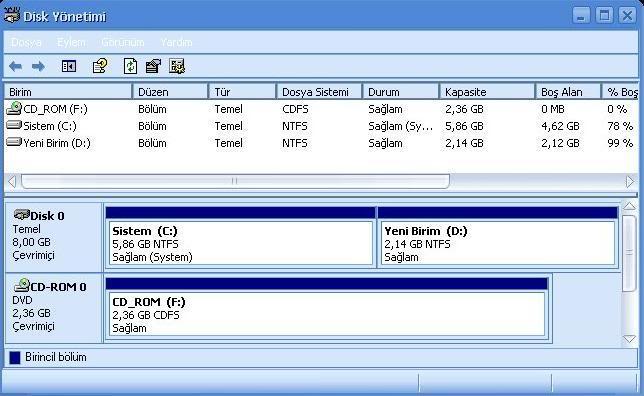Click the horizontal scrollbar right arrow

[630, 181]
